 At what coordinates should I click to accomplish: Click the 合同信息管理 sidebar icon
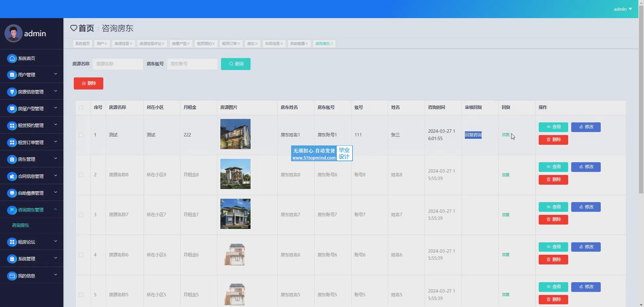[x=12, y=176]
